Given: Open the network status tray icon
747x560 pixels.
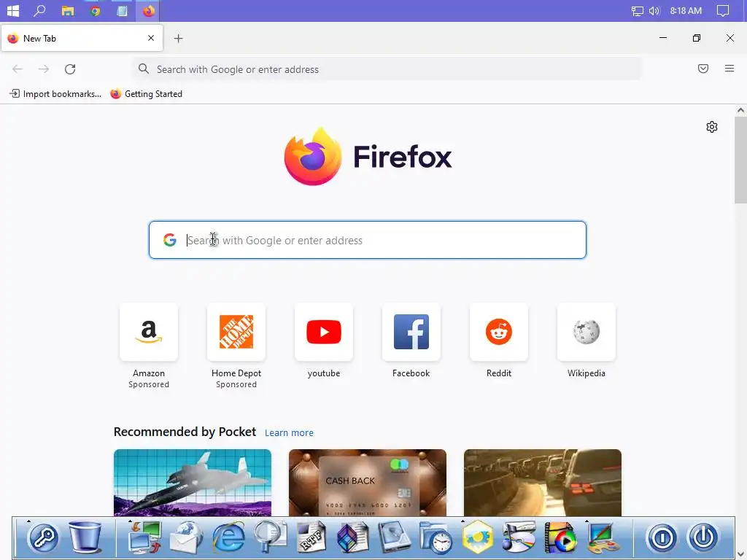Looking at the screenshot, I should pyautogui.click(x=637, y=10).
